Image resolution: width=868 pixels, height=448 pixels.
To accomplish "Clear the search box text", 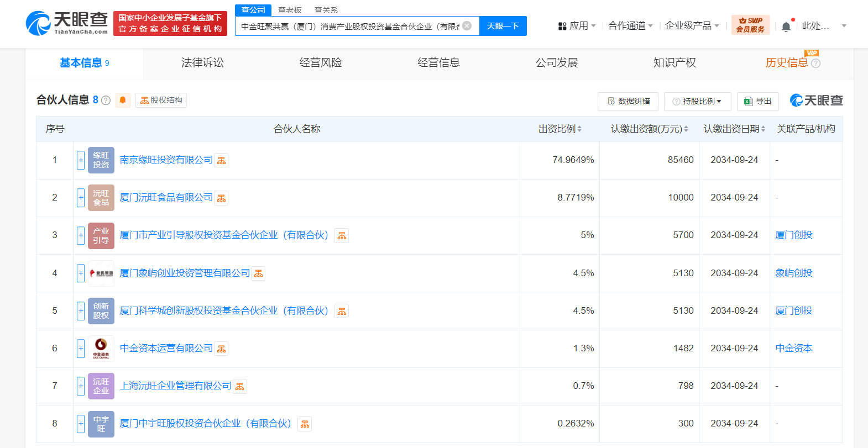I will point(467,26).
